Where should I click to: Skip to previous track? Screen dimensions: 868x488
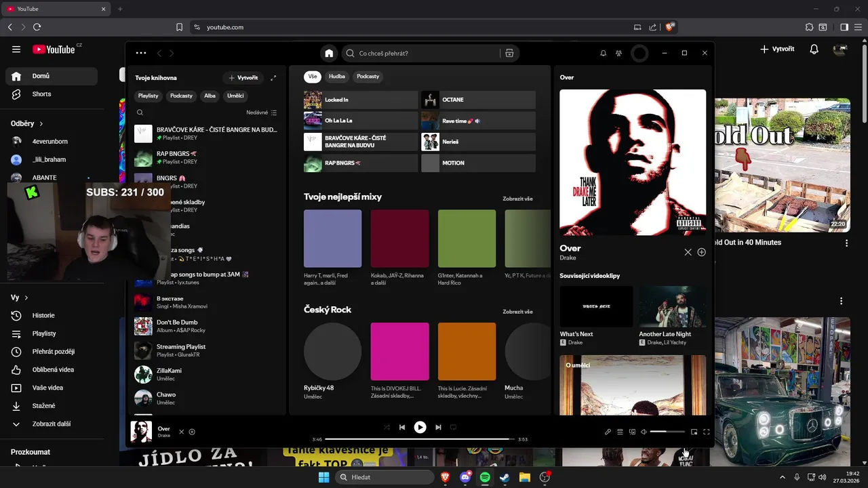pyautogui.click(x=402, y=427)
